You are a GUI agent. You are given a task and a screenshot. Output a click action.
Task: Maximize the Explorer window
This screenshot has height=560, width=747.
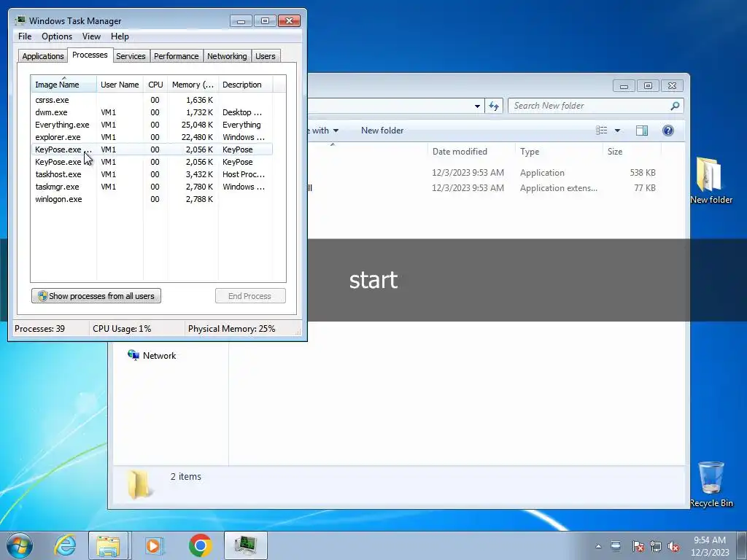coord(648,86)
